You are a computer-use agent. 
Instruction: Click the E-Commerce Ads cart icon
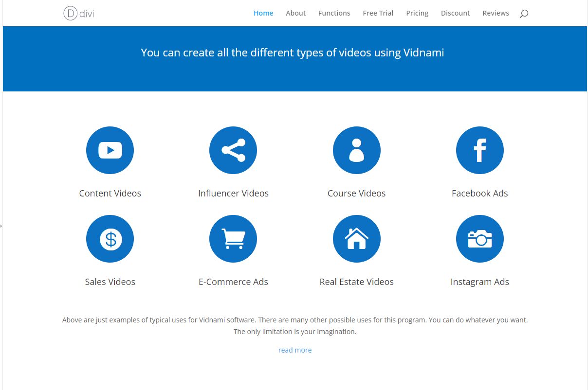[x=233, y=239]
